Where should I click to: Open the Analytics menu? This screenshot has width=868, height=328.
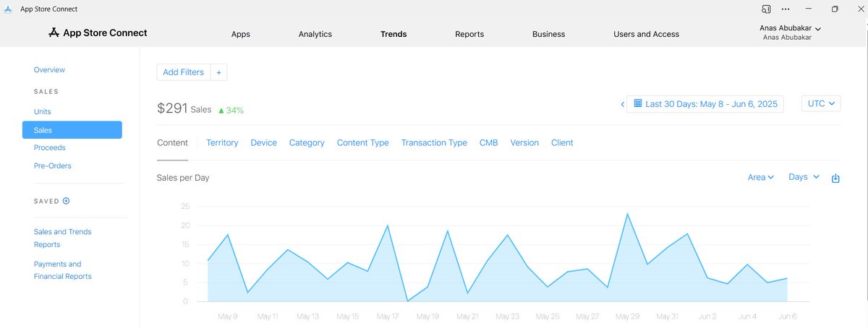click(315, 34)
